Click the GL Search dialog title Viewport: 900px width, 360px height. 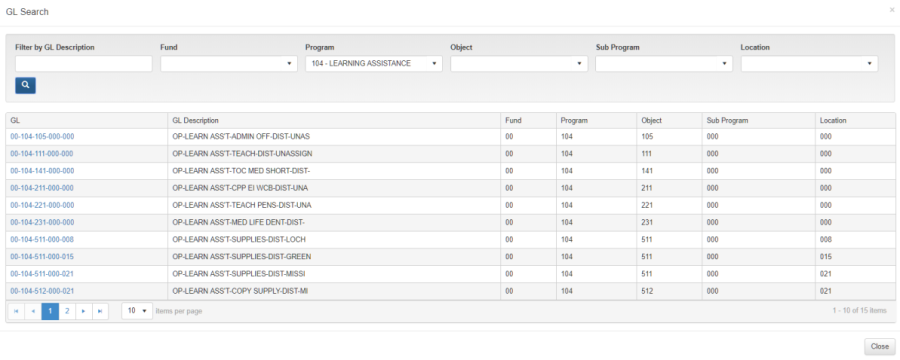pos(27,11)
